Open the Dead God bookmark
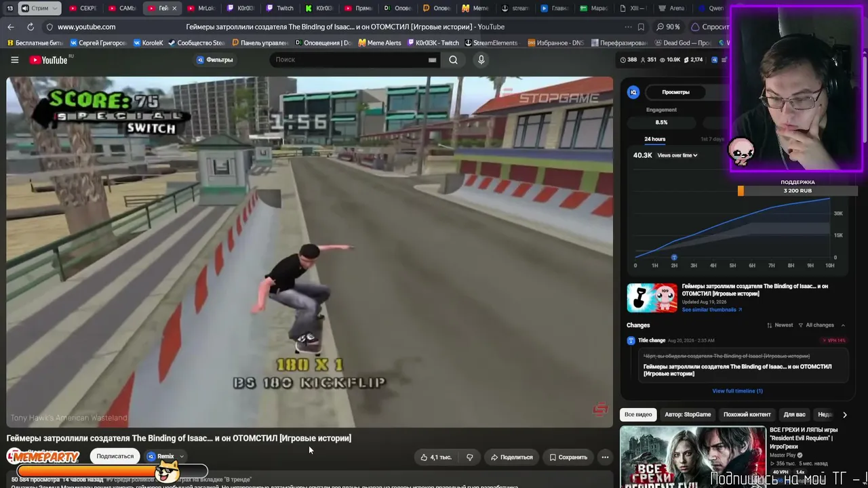Screen dimensions: 868x488 (682, 43)
